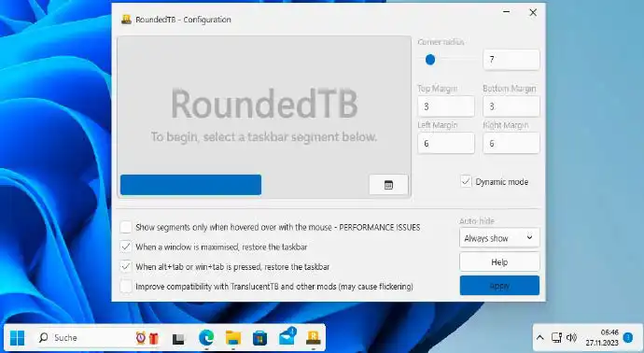
Task: Click the Bottom Margin input field
Action: click(511, 106)
